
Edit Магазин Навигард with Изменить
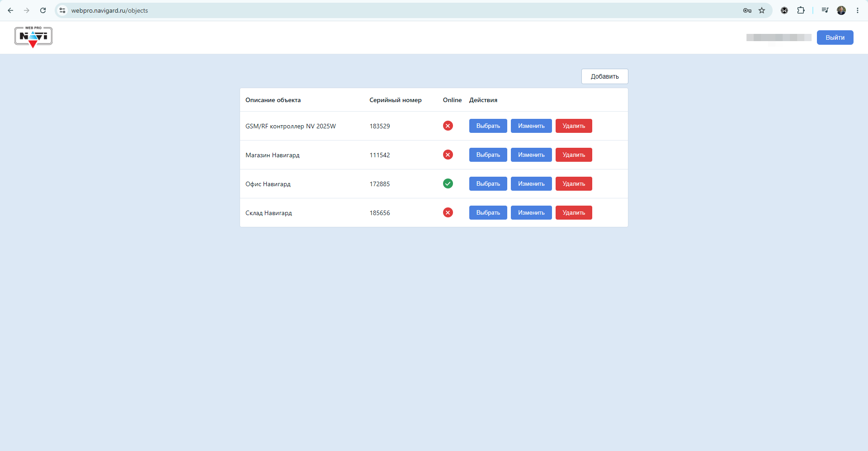point(531,155)
